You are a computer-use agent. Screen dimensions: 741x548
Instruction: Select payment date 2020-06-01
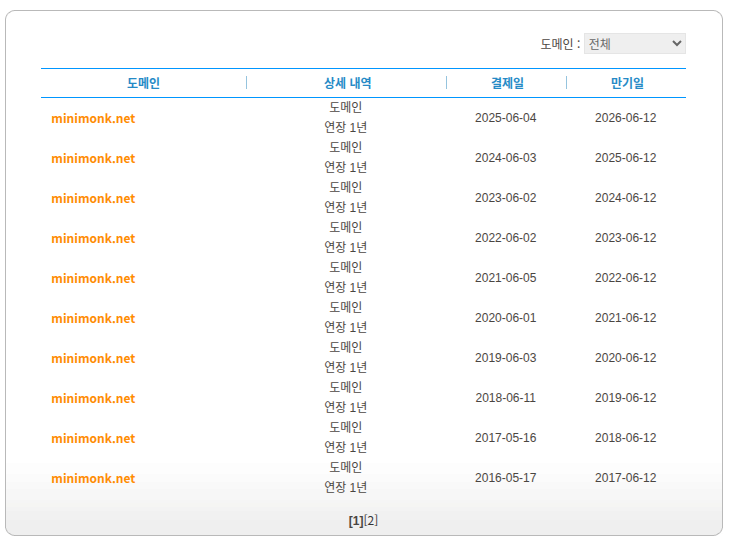(506, 318)
